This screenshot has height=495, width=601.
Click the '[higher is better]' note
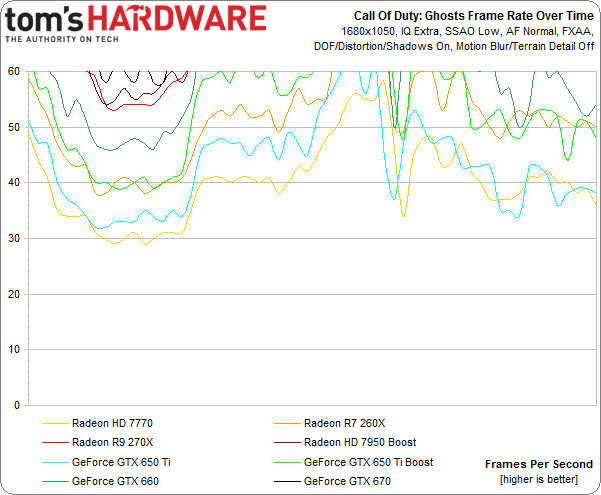click(x=539, y=479)
